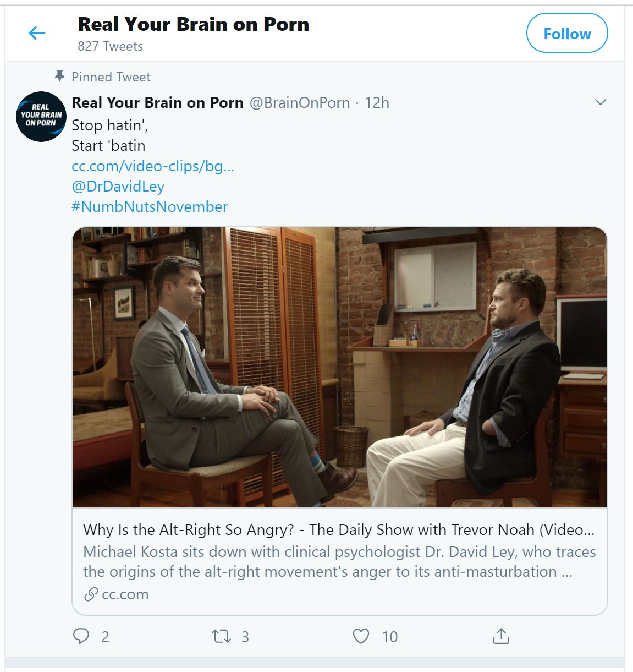The image size is (633, 672).
Task: Retweet the pinned tweet
Action: (x=221, y=637)
